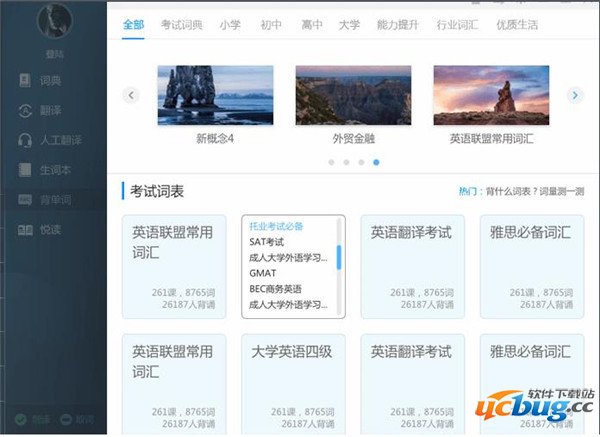Toggle the minus-circle option at sidebar bottom
The image size is (600, 437).
pos(66,419)
